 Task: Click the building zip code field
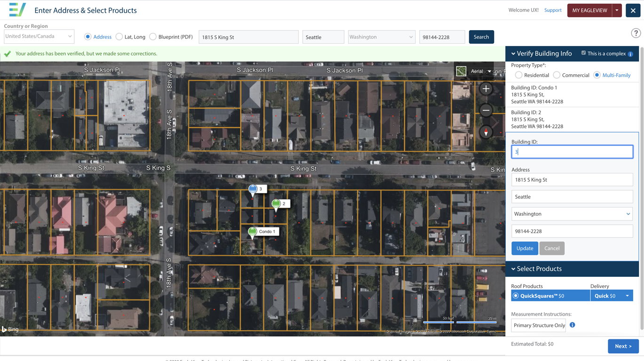(572, 231)
